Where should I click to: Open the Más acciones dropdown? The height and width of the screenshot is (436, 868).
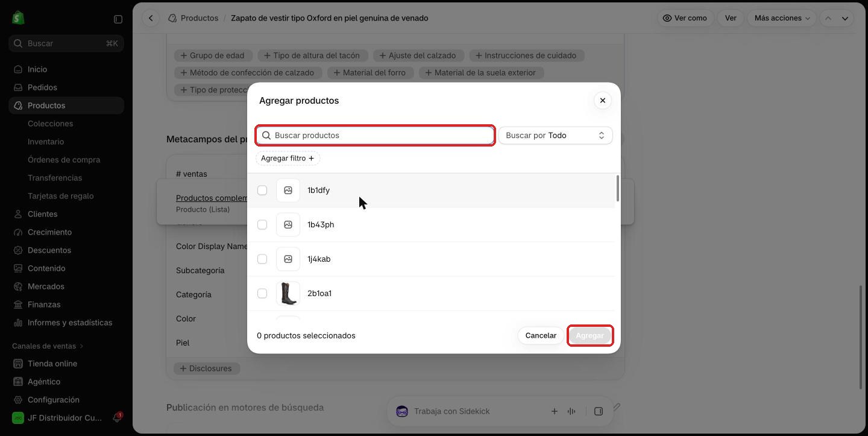click(x=782, y=18)
